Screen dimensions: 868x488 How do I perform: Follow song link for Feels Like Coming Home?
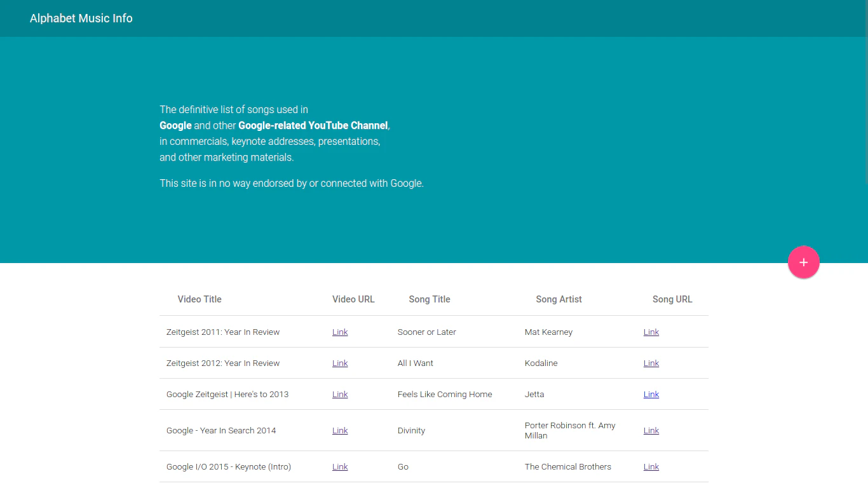[x=651, y=394]
